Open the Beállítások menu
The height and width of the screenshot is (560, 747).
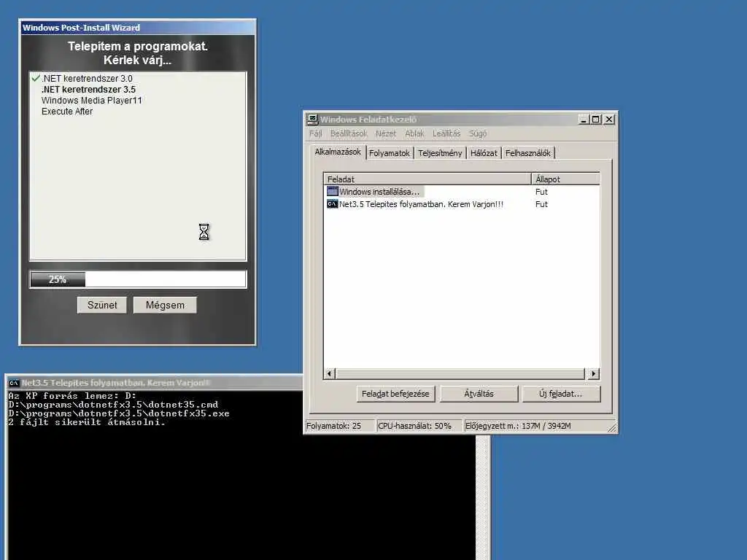point(349,134)
